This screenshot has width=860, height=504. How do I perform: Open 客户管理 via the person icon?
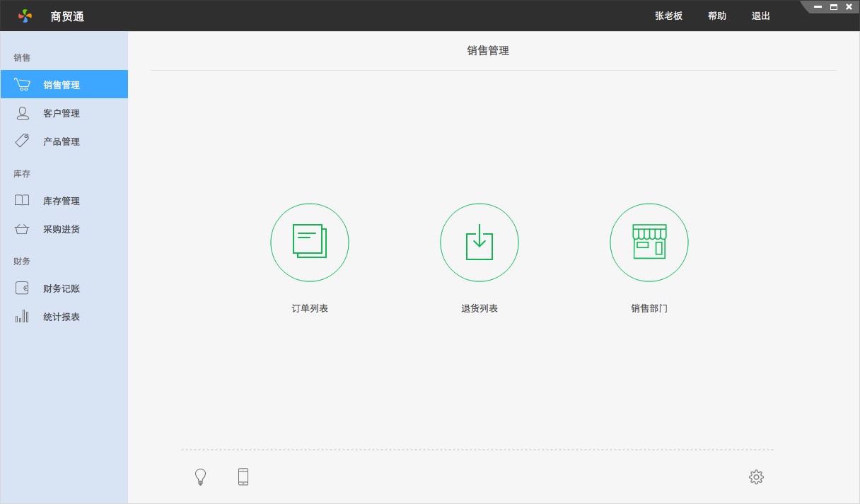click(x=22, y=113)
